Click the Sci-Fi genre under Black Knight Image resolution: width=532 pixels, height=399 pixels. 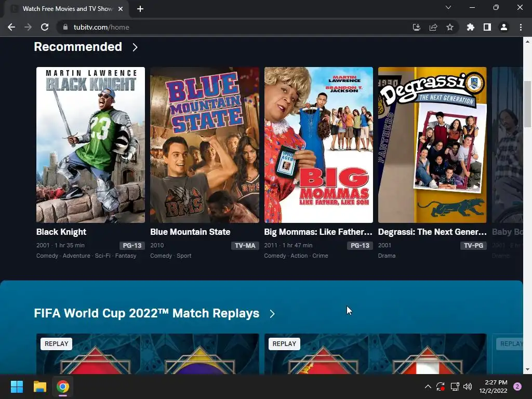point(102,256)
